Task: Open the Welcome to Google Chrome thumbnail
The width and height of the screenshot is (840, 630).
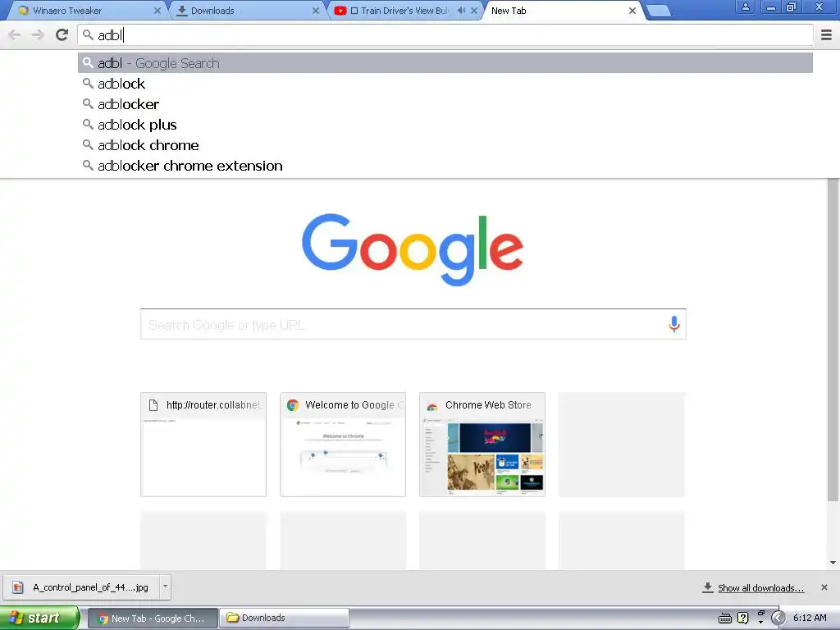Action: (x=343, y=445)
